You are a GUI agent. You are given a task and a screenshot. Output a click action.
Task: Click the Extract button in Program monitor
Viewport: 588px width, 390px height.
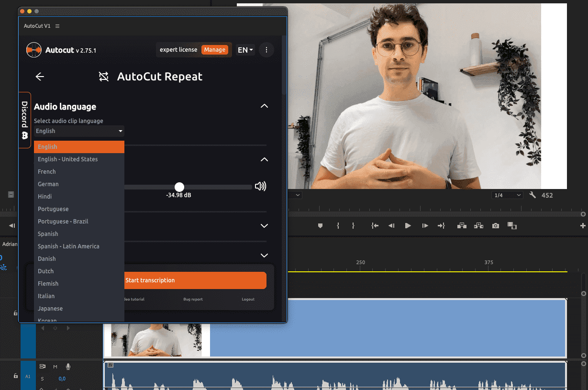pos(478,226)
